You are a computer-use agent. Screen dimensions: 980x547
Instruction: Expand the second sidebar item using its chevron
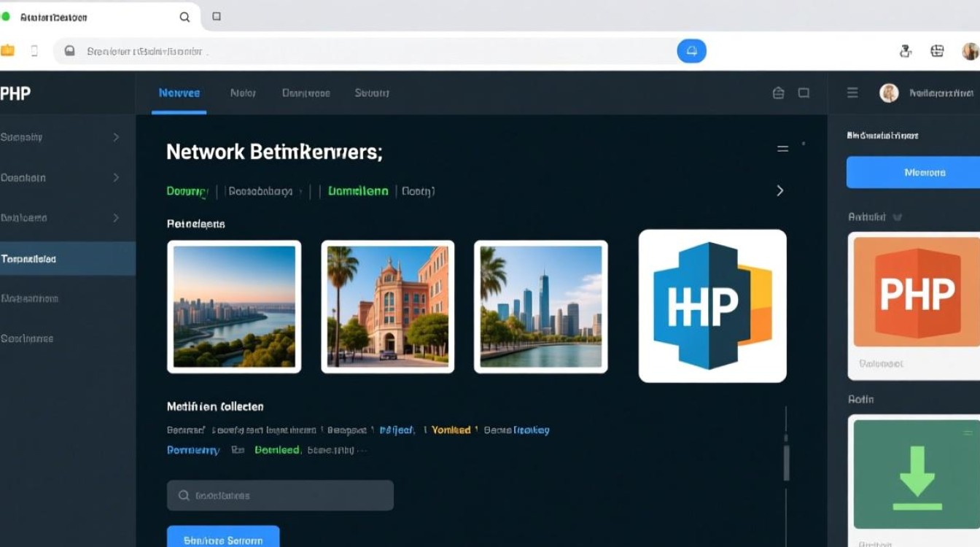coord(116,177)
